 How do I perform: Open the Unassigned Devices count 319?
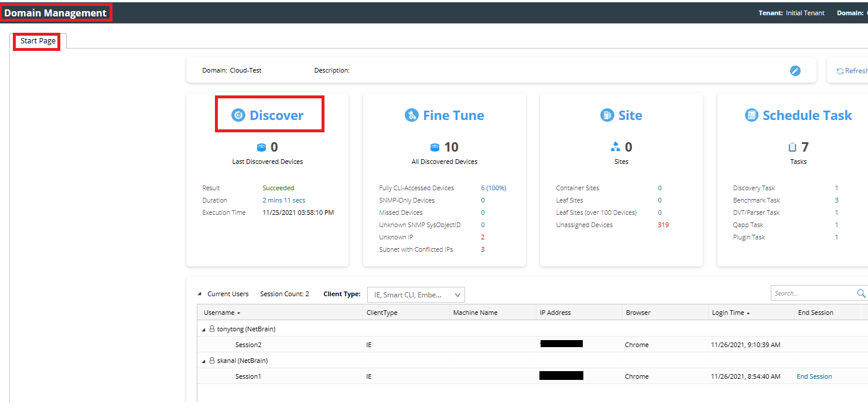[x=663, y=225]
